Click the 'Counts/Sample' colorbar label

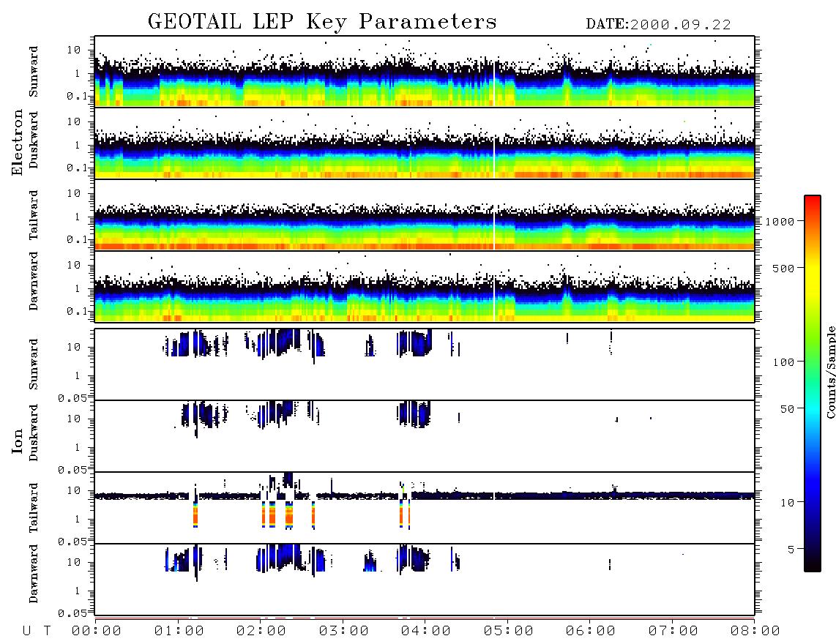point(831,372)
